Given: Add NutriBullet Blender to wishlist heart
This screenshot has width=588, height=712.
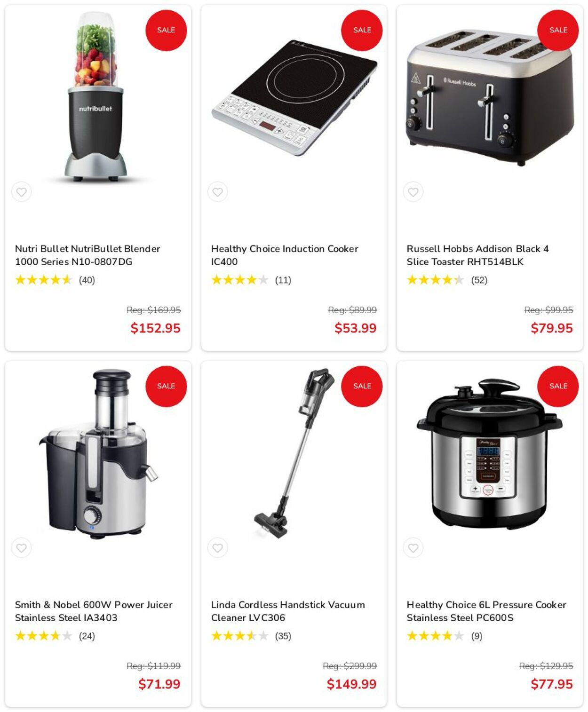Looking at the screenshot, I should pos(22,192).
